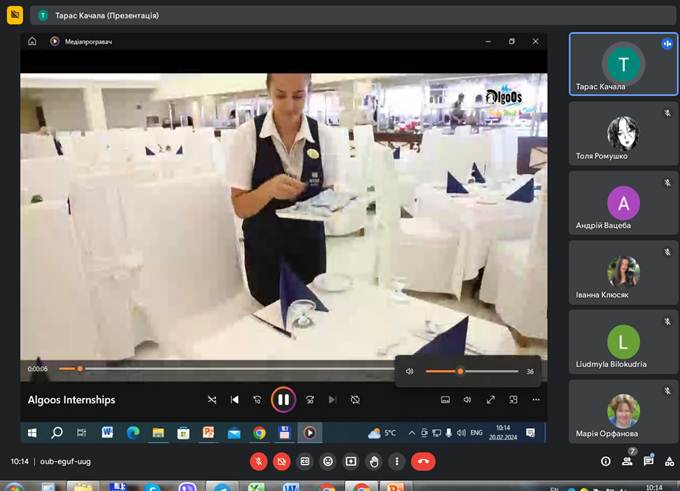The height and width of the screenshot is (491, 680).
Task: Skip to previous track in media player
Action: point(235,400)
